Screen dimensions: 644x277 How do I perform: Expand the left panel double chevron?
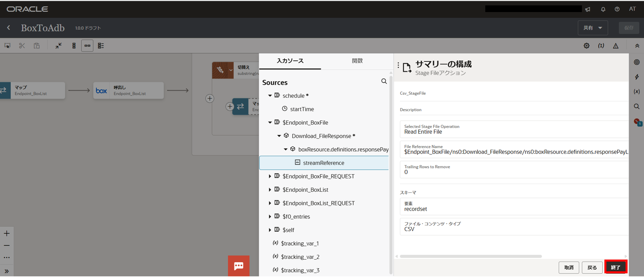(7, 271)
